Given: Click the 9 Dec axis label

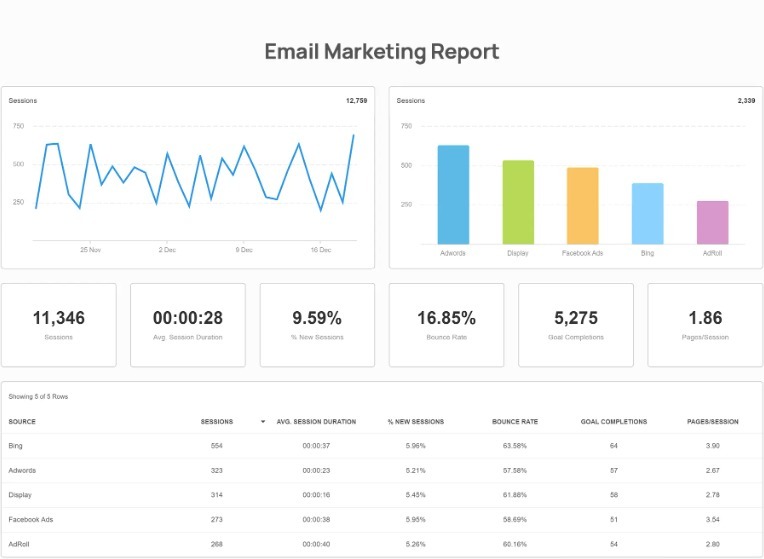Looking at the screenshot, I should click(x=244, y=250).
